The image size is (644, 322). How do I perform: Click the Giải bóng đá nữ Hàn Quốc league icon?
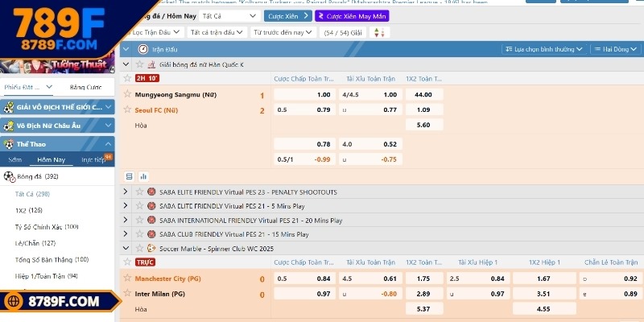click(x=151, y=64)
